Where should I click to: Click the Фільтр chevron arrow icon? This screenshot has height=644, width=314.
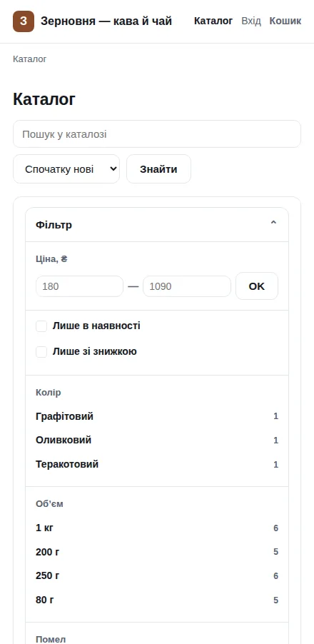point(273,223)
